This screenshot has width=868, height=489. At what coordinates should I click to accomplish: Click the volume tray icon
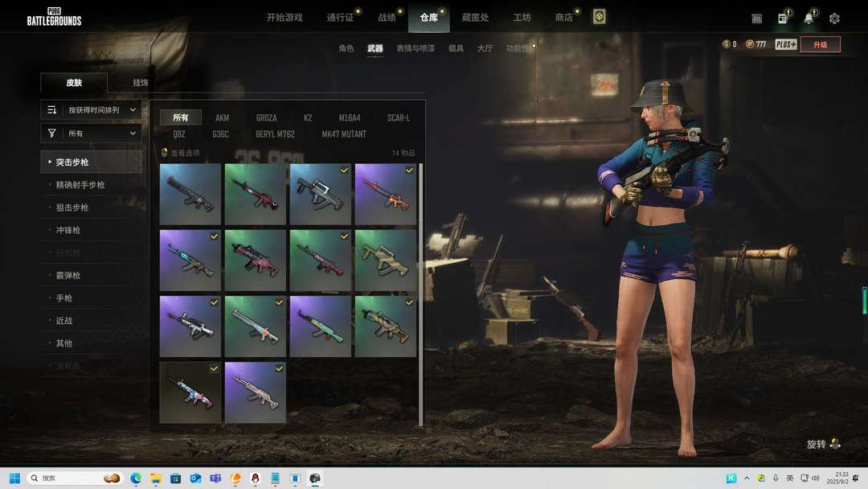click(x=816, y=478)
